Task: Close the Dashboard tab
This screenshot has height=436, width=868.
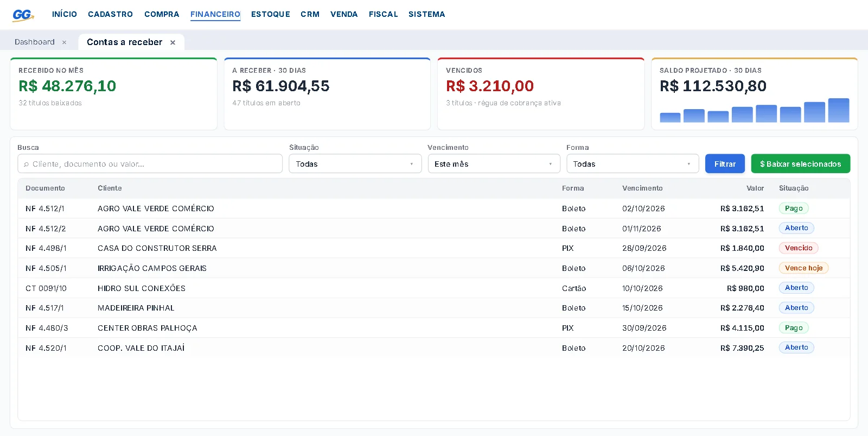Action: [64, 42]
